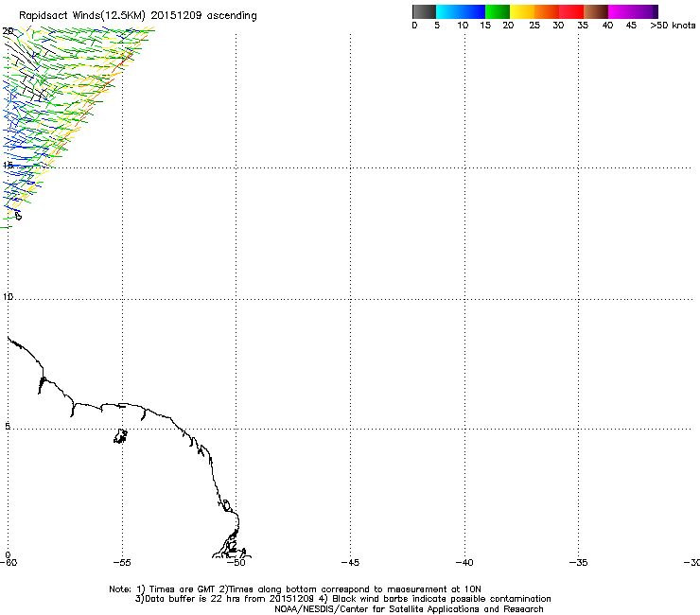Image resolution: width=700 pixels, height=615 pixels.
Task: Click the '>50 knots' legend label
Action: [673, 26]
